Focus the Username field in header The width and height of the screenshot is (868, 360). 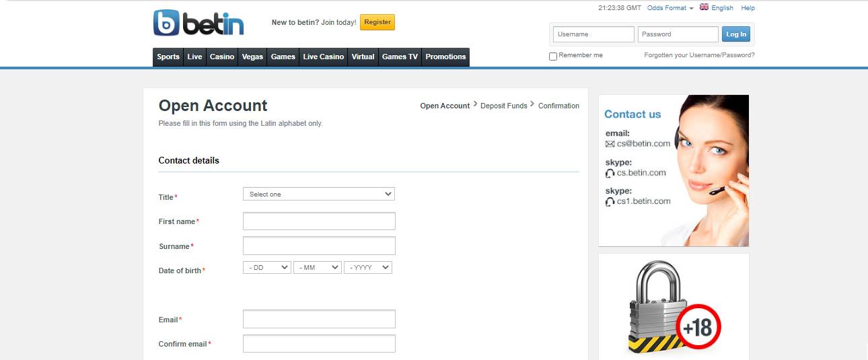[593, 34]
